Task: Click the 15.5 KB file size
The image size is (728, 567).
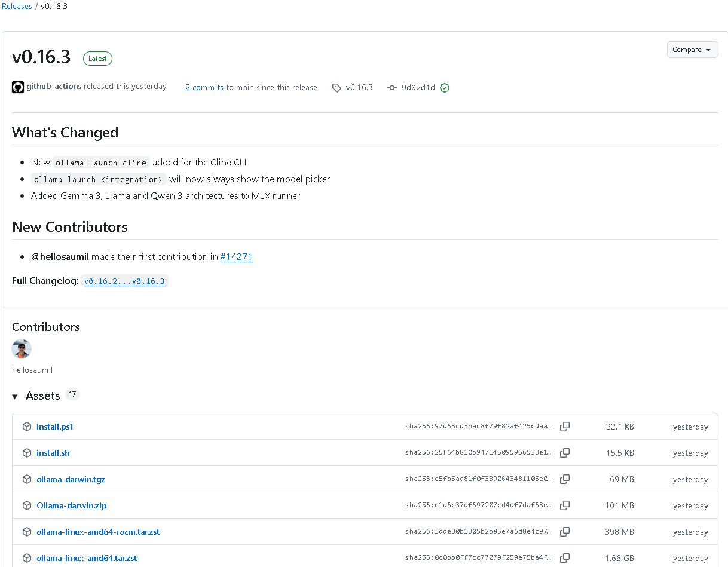Action: (620, 453)
